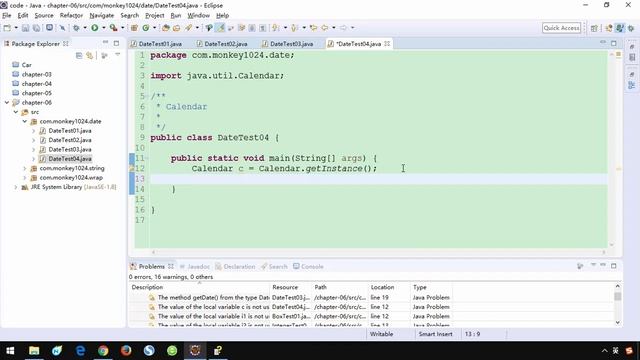Go to Last Edit Location icon

pos(313,28)
